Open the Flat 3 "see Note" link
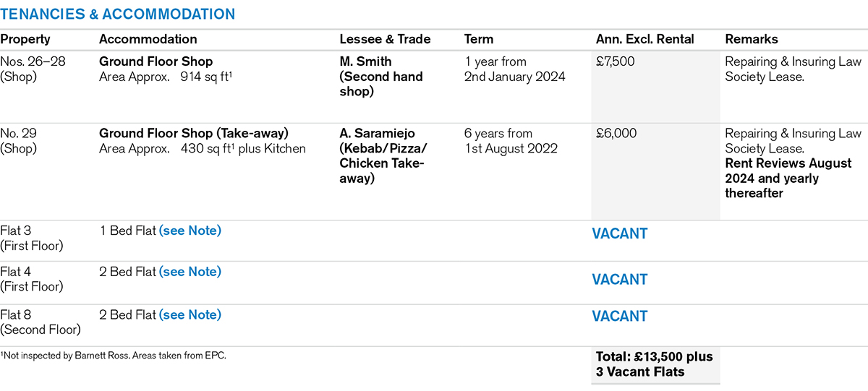The width and height of the screenshot is (868, 391). 190,231
